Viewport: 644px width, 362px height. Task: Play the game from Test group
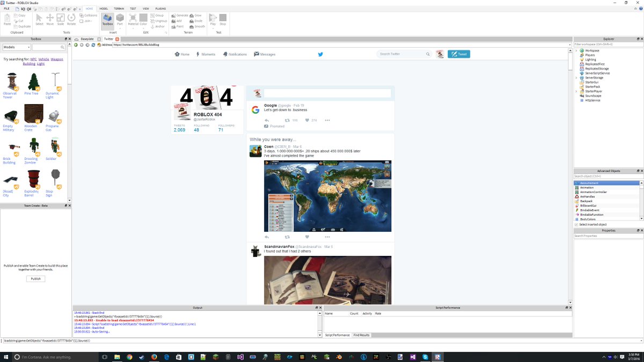213,19
